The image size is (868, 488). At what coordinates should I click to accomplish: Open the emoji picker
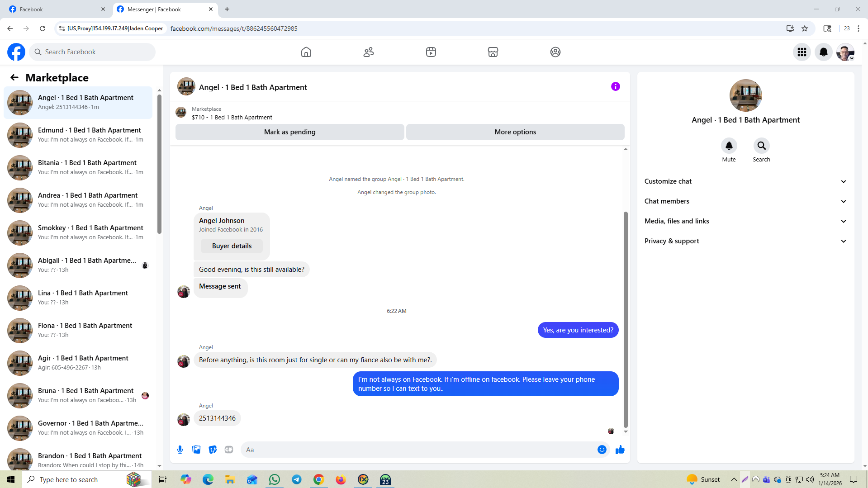click(602, 450)
